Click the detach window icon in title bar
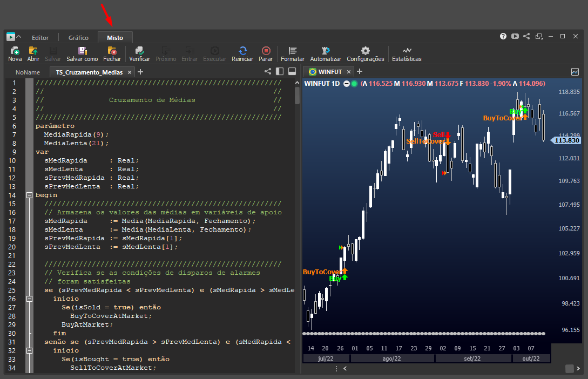This screenshot has width=588, height=379. click(539, 36)
